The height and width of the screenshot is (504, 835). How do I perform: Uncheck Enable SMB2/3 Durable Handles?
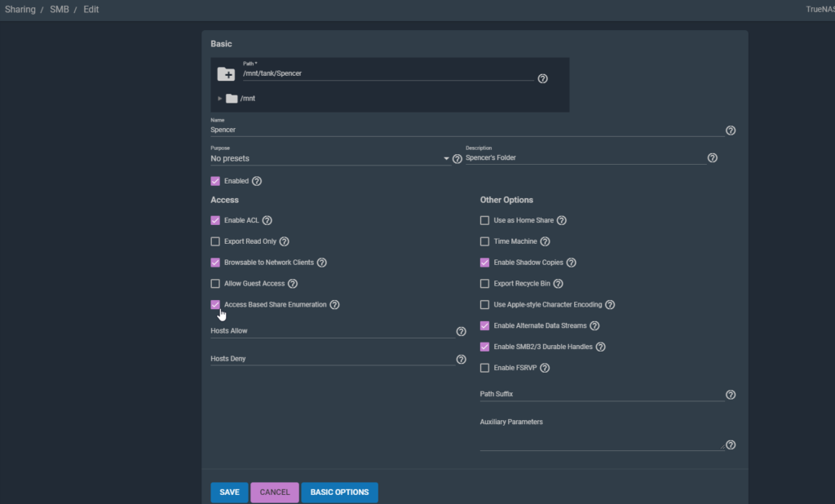tap(484, 347)
